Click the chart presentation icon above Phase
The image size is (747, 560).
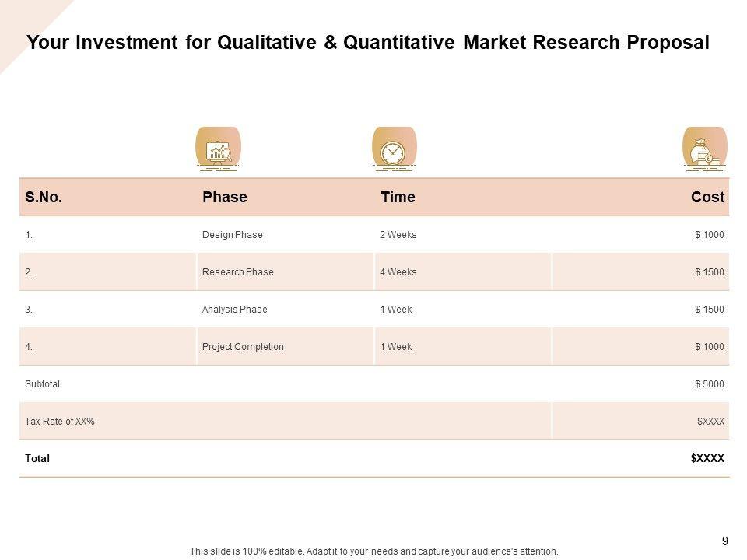click(x=218, y=148)
